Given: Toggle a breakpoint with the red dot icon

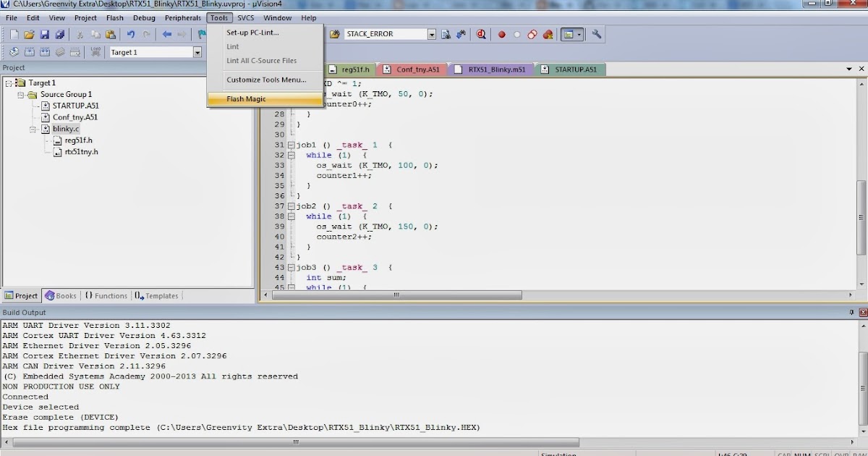Looking at the screenshot, I should (502, 34).
